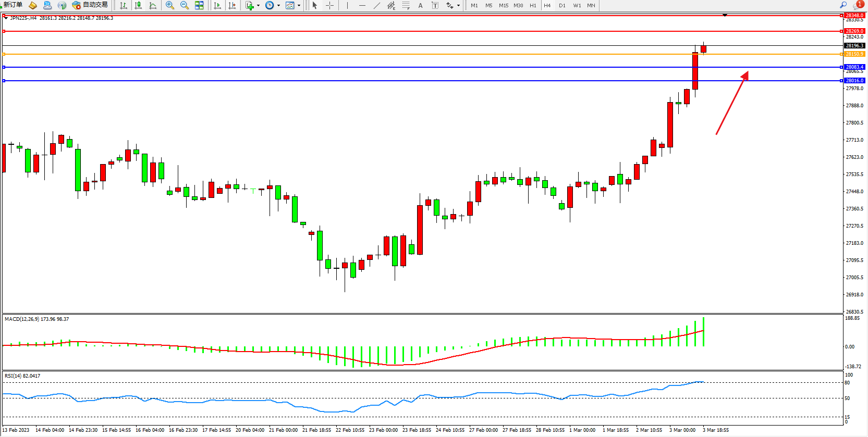The image size is (868, 437).
Task: Open the search magnifier
Action: (x=843, y=5)
